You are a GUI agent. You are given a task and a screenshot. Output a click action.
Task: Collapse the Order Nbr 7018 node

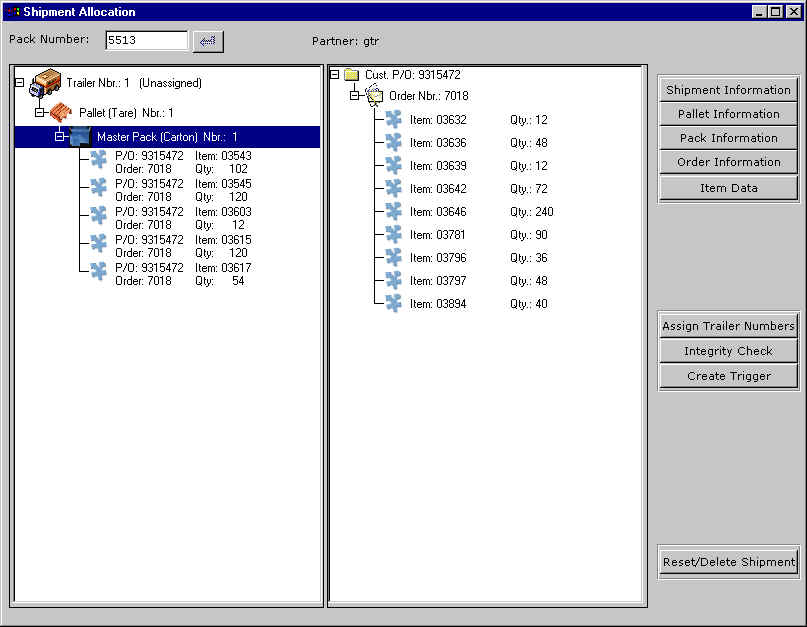tap(354, 96)
